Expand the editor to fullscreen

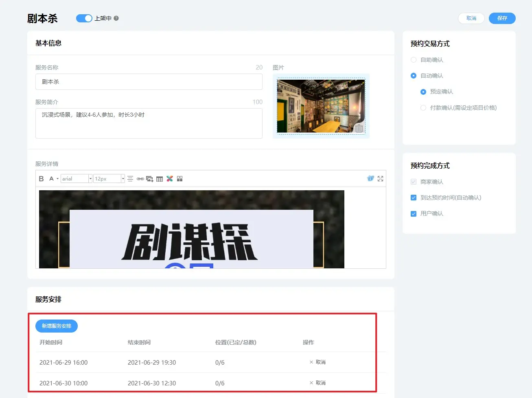(380, 179)
